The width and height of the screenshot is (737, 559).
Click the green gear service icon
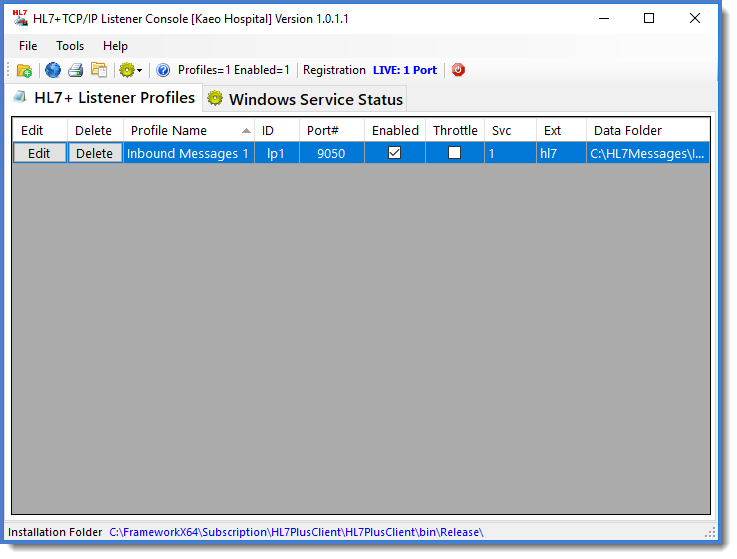(x=126, y=71)
